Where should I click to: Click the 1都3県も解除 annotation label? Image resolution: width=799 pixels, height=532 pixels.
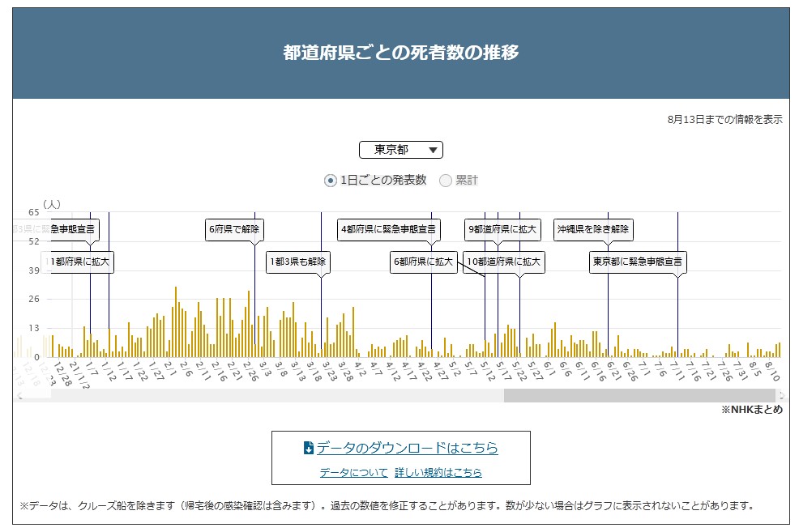[x=299, y=262]
